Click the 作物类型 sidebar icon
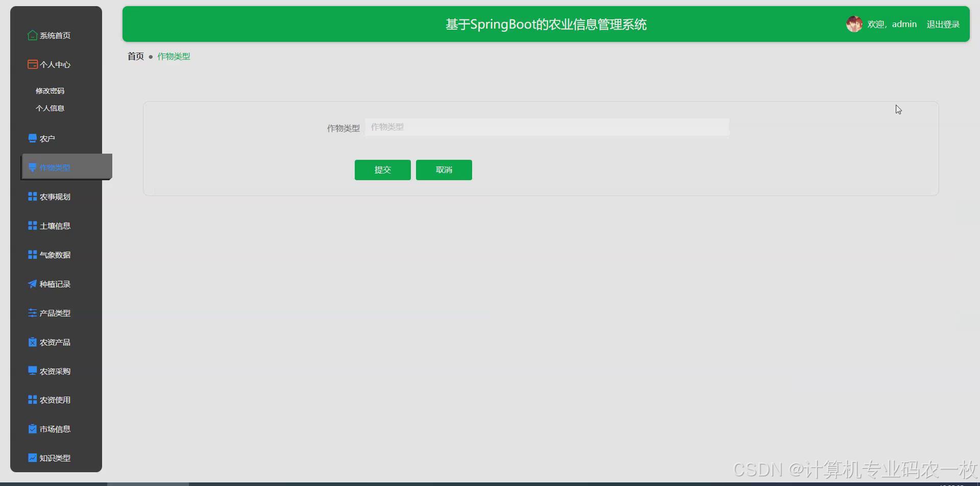Screen dimensions: 980x486 (x=33, y=166)
